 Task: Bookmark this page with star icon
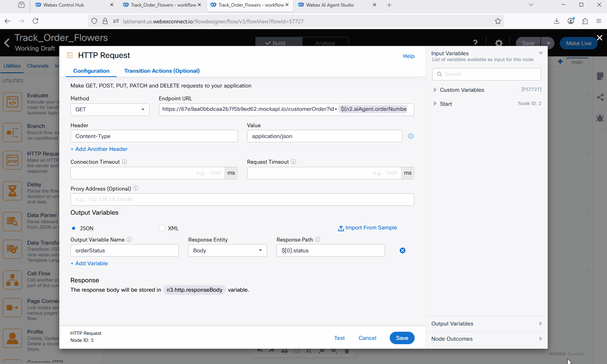pyautogui.click(x=498, y=21)
